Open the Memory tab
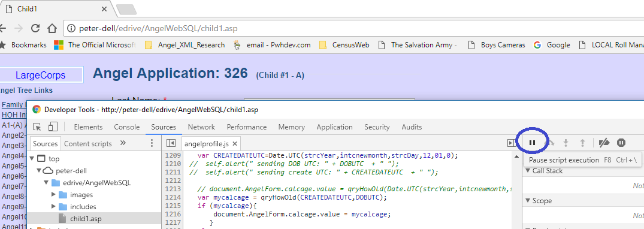Image resolution: width=644 pixels, height=229 pixels. pos(292,127)
